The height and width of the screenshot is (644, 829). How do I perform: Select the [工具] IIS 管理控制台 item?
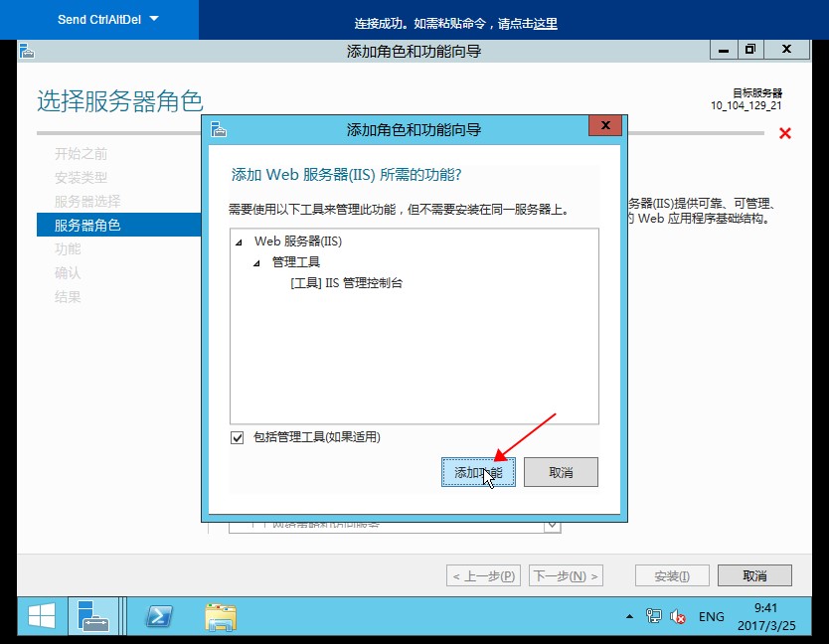(346, 283)
